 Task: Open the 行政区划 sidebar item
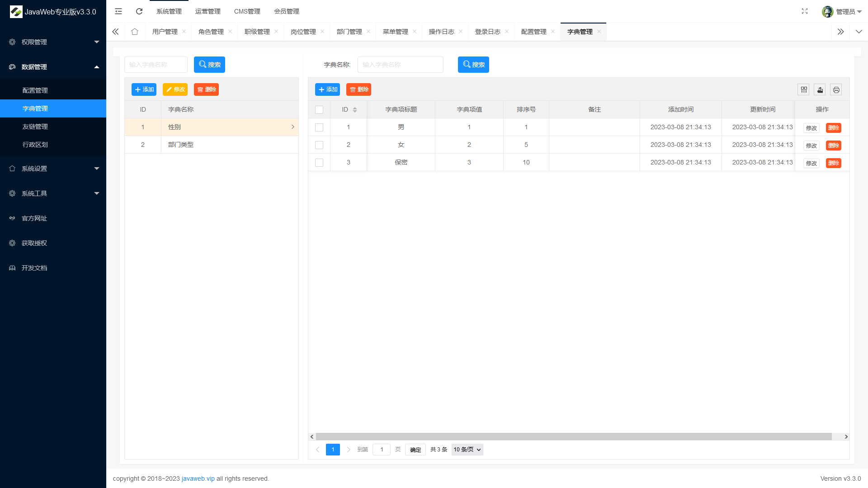(53, 145)
